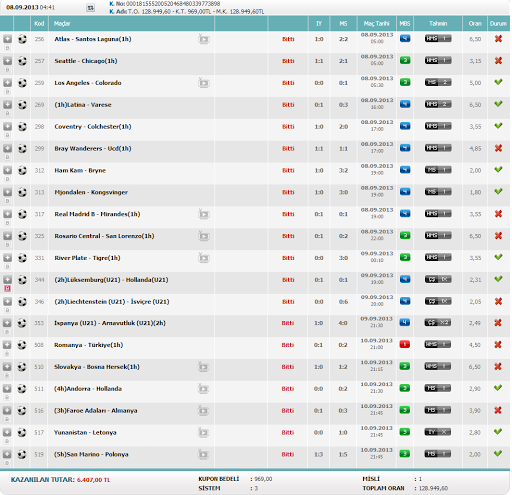Viewport: 512px width, 495px height.
Task: Toggle the small lock icon under Atlas row
Action: click(7, 48)
